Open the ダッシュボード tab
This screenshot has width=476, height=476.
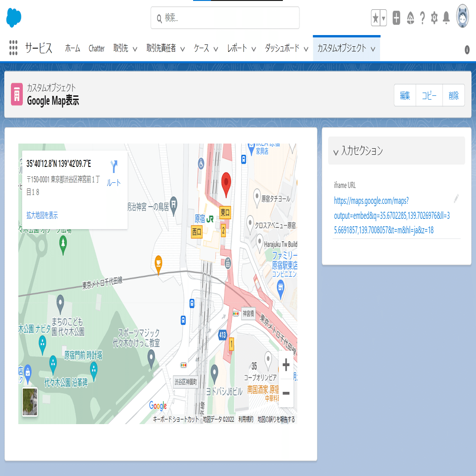[x=282, y=48]
